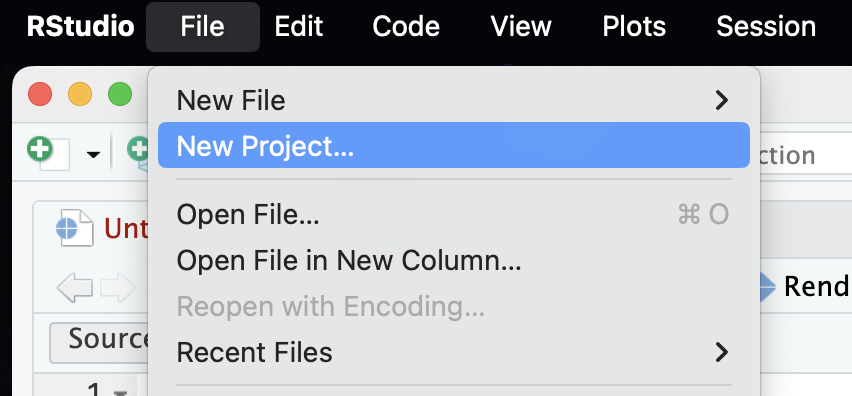Click the green window zoom button
The width and height of the screenshot is (852, 396).
point(120,94)
